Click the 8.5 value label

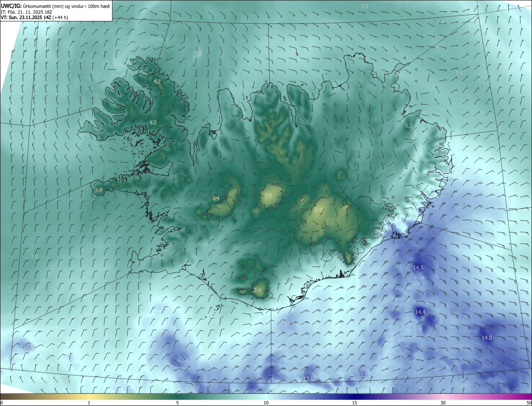point(118,64)
